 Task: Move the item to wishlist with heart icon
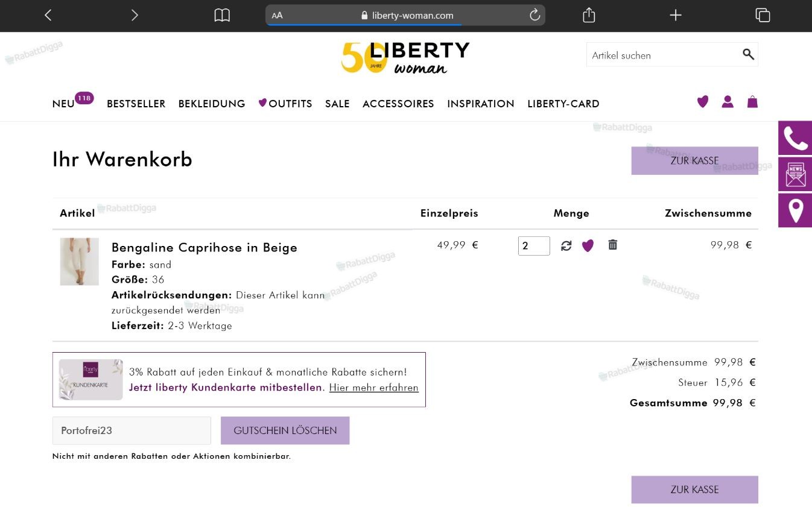pyautogui.click(x=588, y=245)
